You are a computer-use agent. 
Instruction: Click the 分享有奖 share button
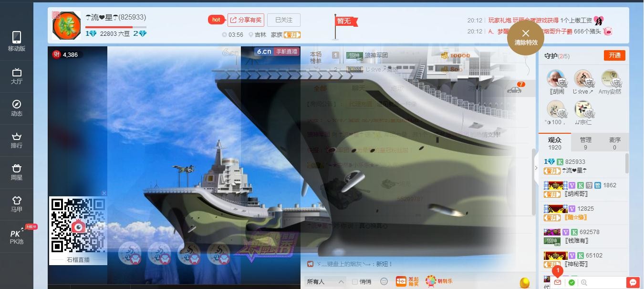point(246,20)
